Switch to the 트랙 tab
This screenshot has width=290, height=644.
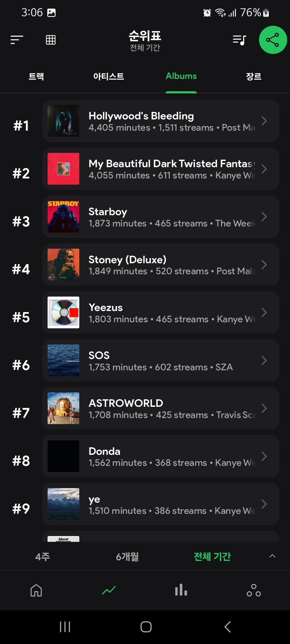[x=36, y=76]
